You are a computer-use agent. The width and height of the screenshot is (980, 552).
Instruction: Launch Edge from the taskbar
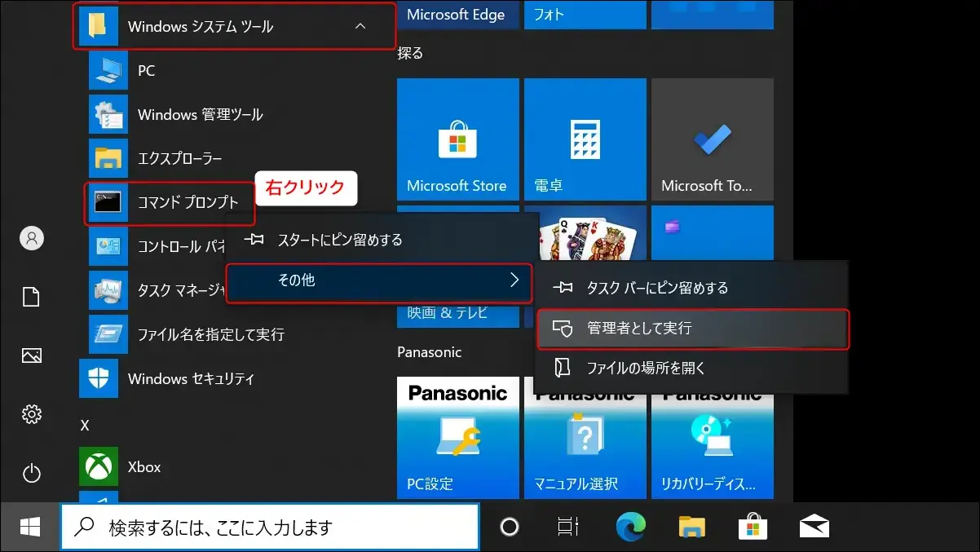click(x=630, y=528)
